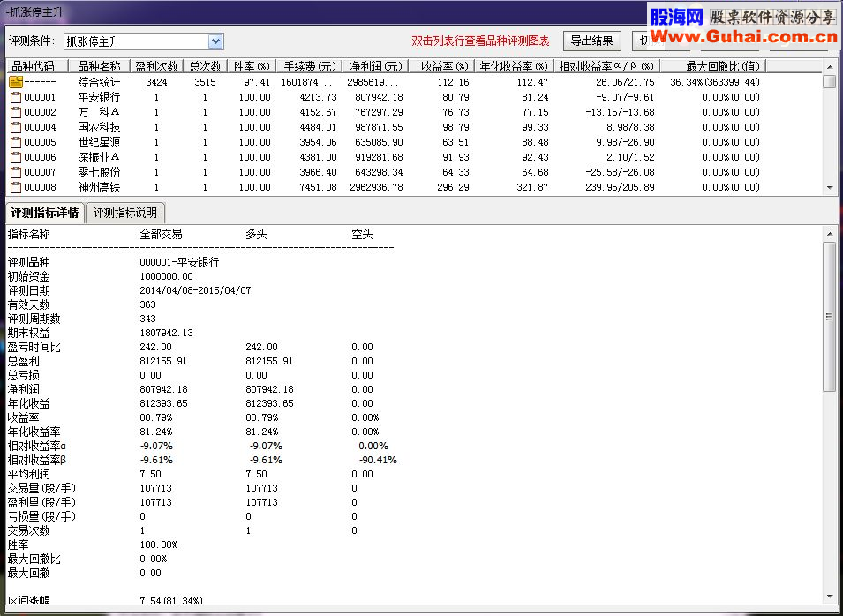The image size is (843, 616).
Task: Sort by 总次数 column header
Action: click(206, 66)
